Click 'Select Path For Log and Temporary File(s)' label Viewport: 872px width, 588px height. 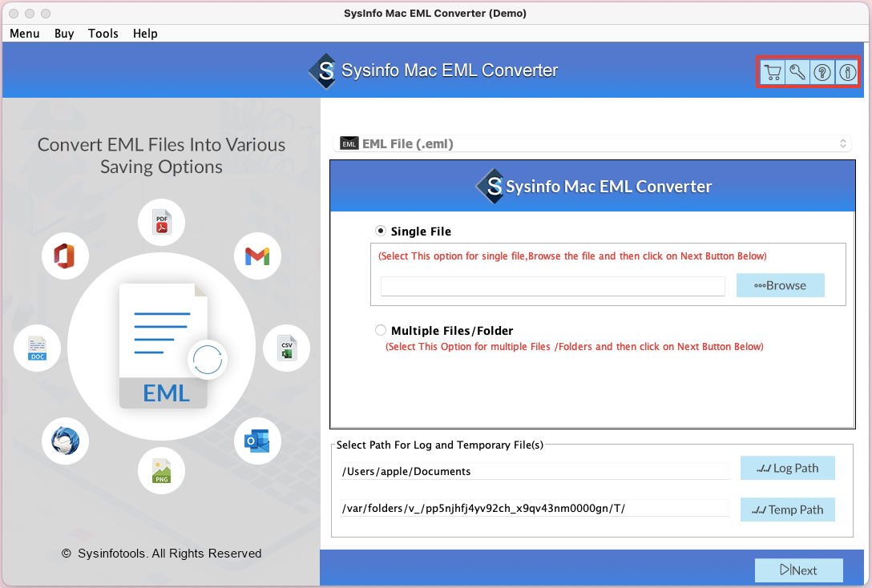[x=440, y=445]
